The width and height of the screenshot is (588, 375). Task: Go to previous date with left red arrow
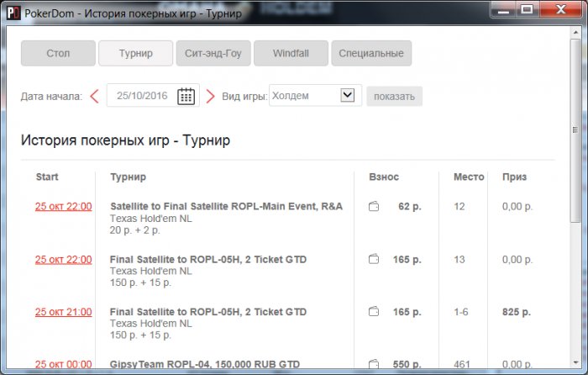(94, 96)
